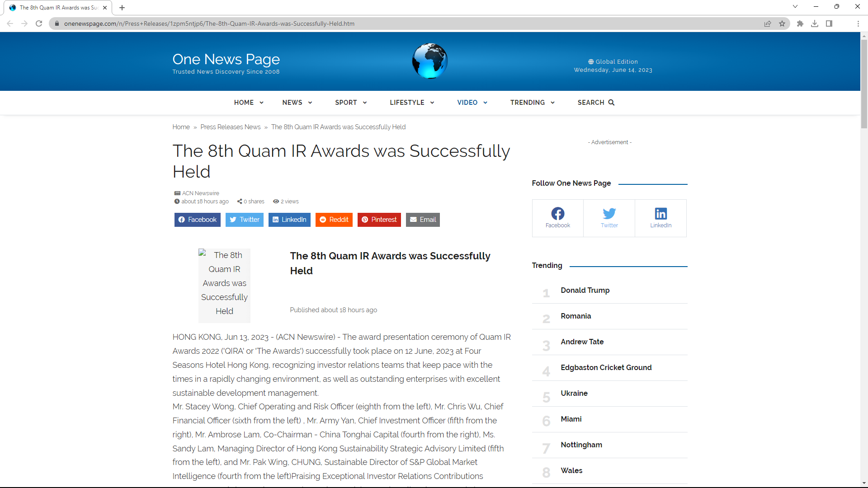Image resolution: width=868 pixels, height=488 pixels.
Task: Share article on Twitter button
Action: 245,220
